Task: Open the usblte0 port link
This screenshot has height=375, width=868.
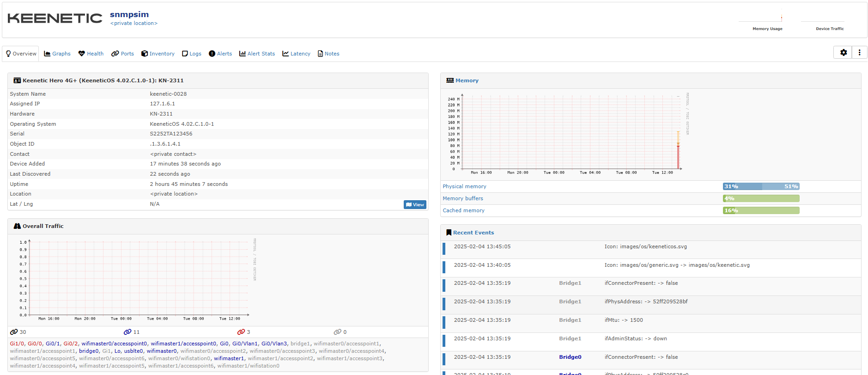Action: 134,351
